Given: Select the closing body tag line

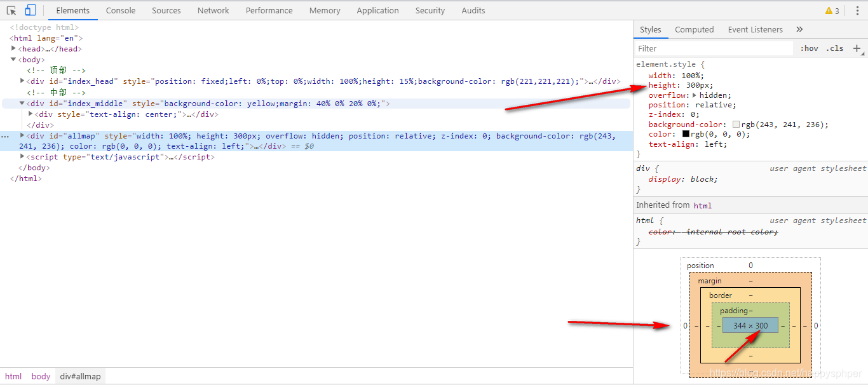Looking at the screenshot, I should 33,168.
